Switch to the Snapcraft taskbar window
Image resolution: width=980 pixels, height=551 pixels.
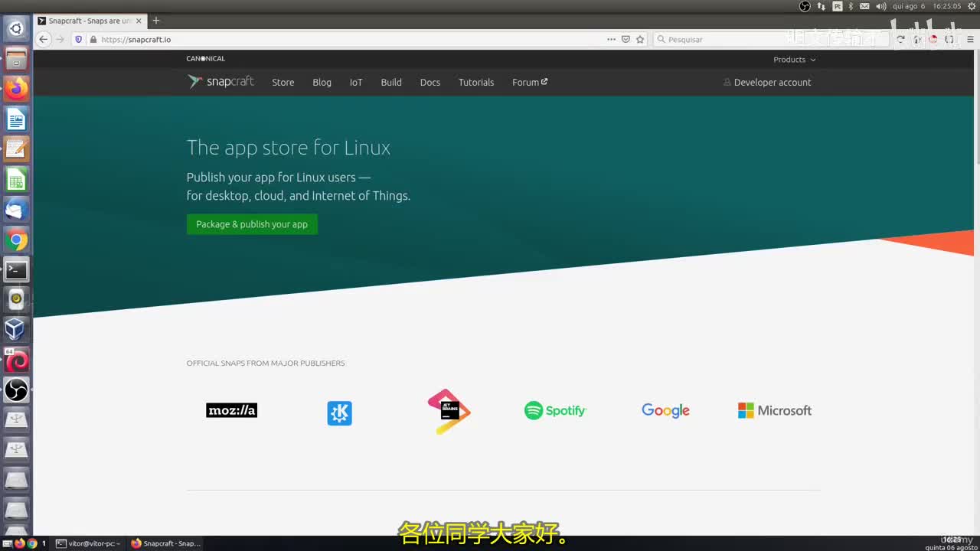[x=165, y=543]
